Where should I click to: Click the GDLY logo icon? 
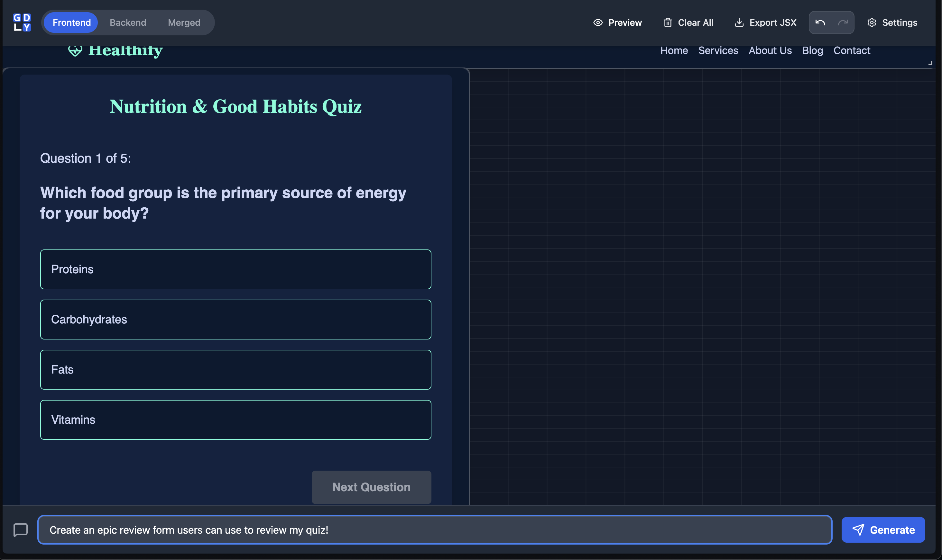tap(22, 23)
